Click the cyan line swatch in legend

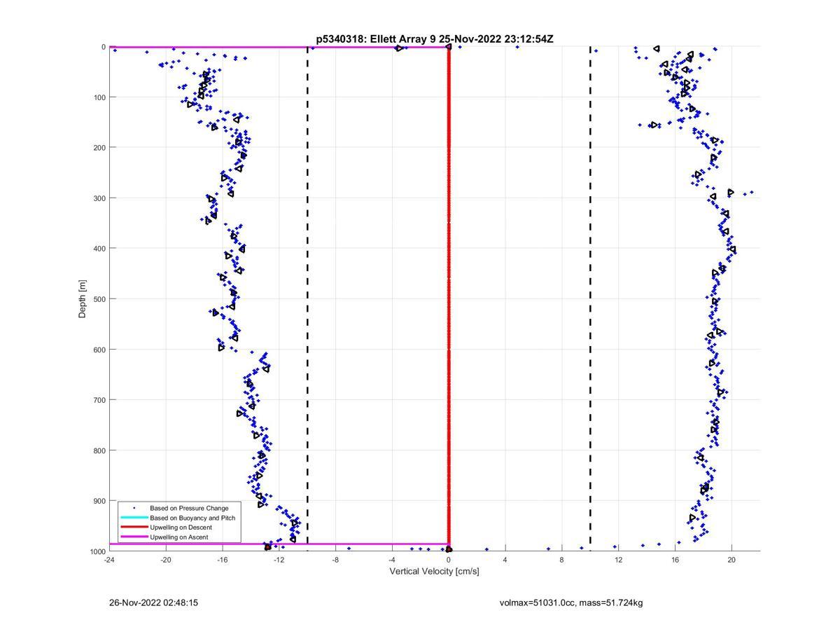pyautogui.click(x=134, y=518)
